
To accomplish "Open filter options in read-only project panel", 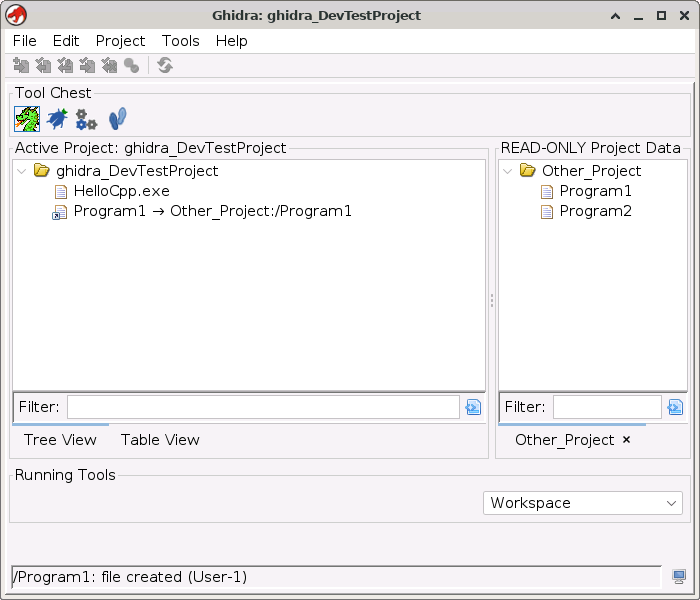I will [675, 407].
